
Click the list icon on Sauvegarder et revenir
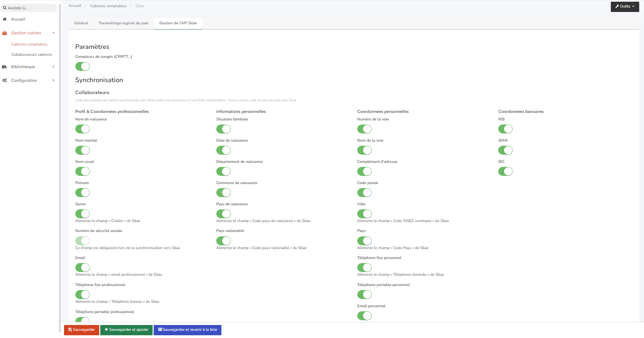point(160,329)
